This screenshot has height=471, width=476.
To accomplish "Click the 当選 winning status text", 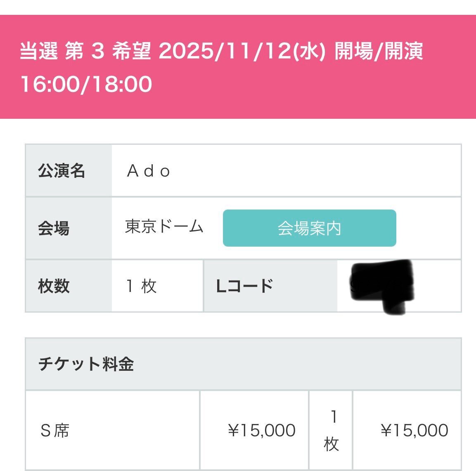I will (39, 51).
